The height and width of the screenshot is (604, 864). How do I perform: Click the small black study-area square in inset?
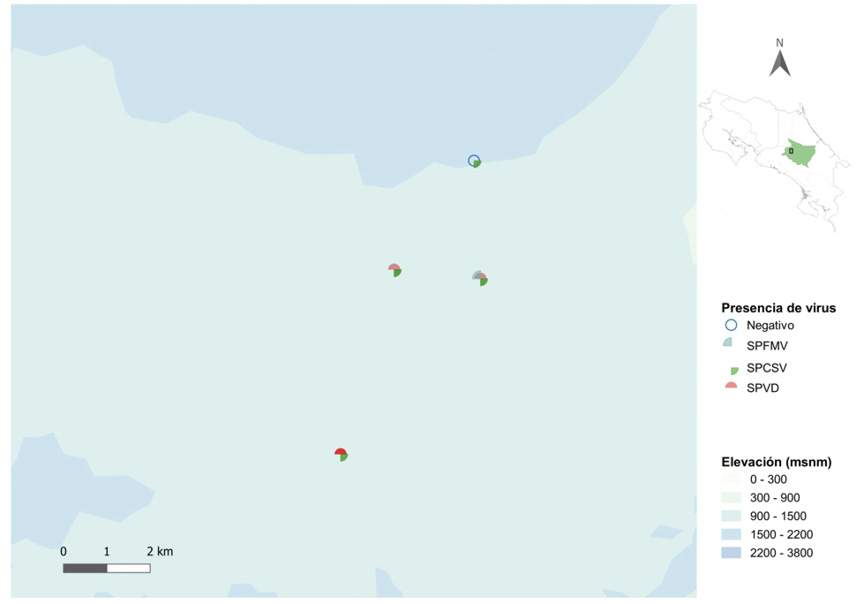(790, 152)
